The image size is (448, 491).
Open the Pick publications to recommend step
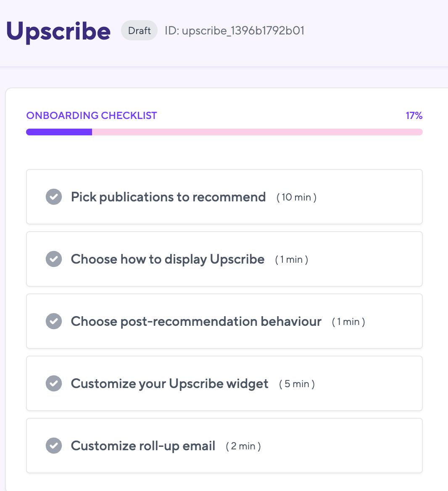click(x=168, y=197)
